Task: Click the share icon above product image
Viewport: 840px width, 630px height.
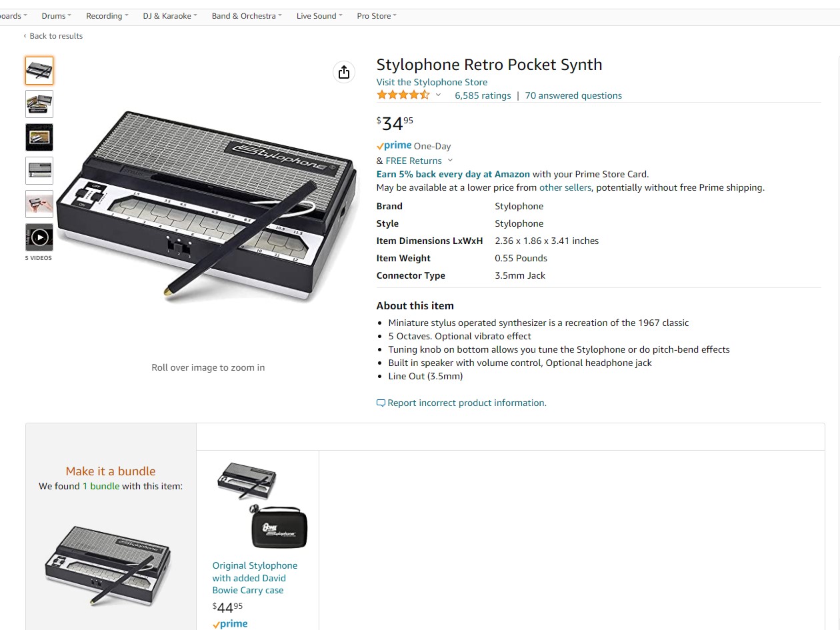Action: 344,72
